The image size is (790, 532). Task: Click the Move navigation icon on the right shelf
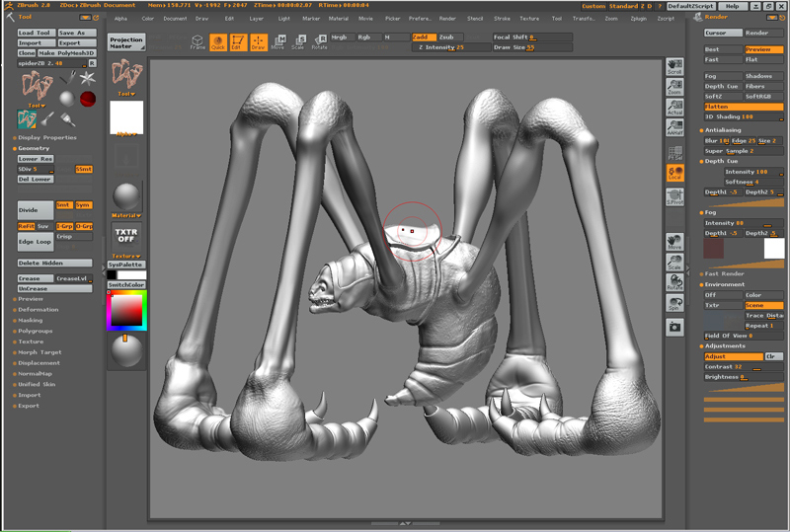click(674, 242)
